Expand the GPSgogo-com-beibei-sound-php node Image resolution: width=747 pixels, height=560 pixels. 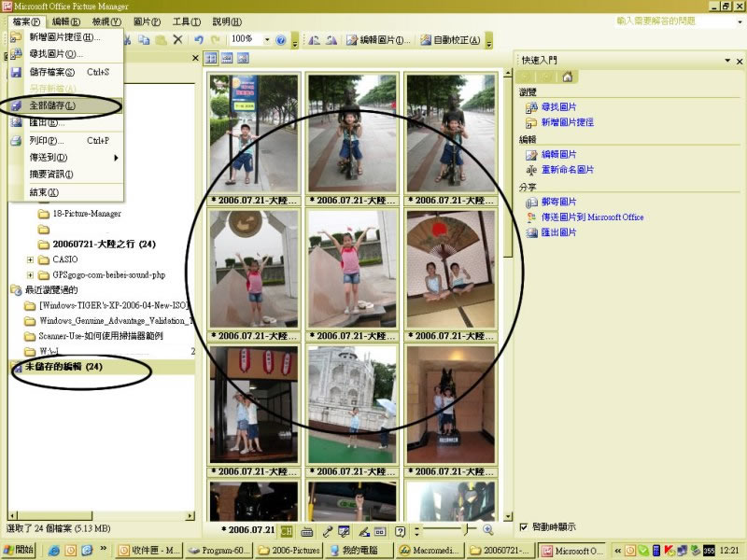click(30, 275)
